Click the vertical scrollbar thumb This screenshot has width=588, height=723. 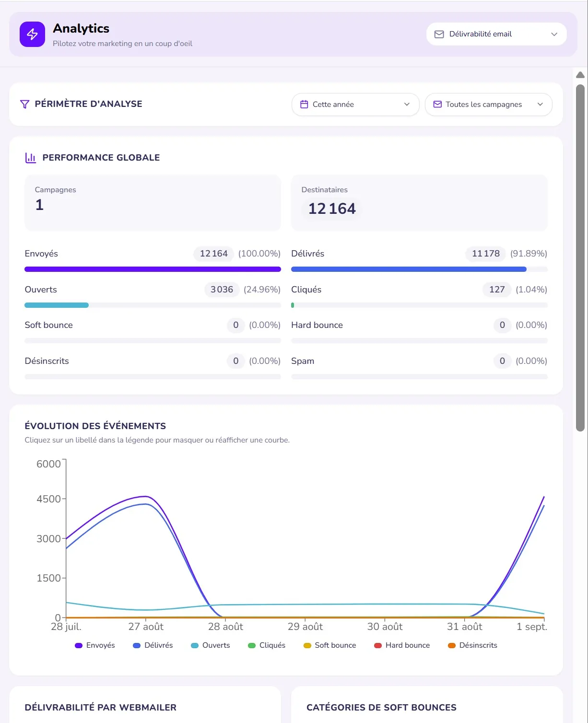coord(580,258)
